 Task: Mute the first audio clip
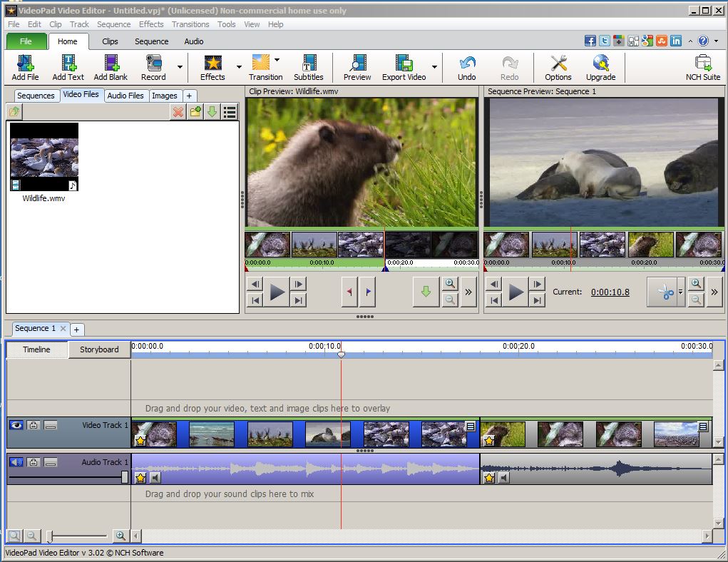tap(155, 477)
